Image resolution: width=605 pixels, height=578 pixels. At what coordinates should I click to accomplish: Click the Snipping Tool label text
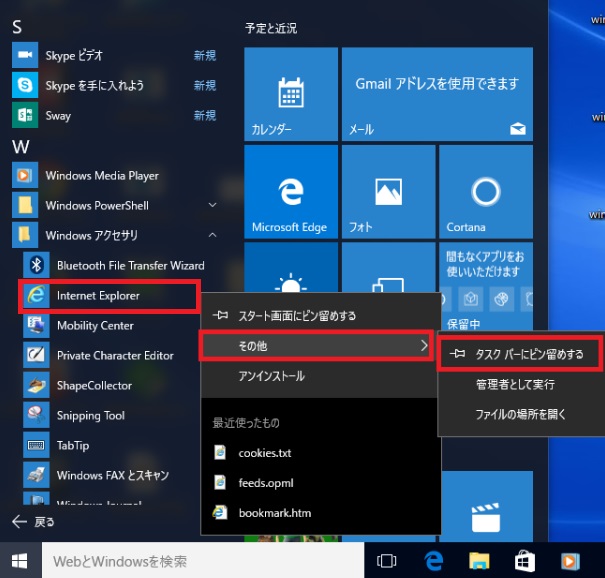91,415
